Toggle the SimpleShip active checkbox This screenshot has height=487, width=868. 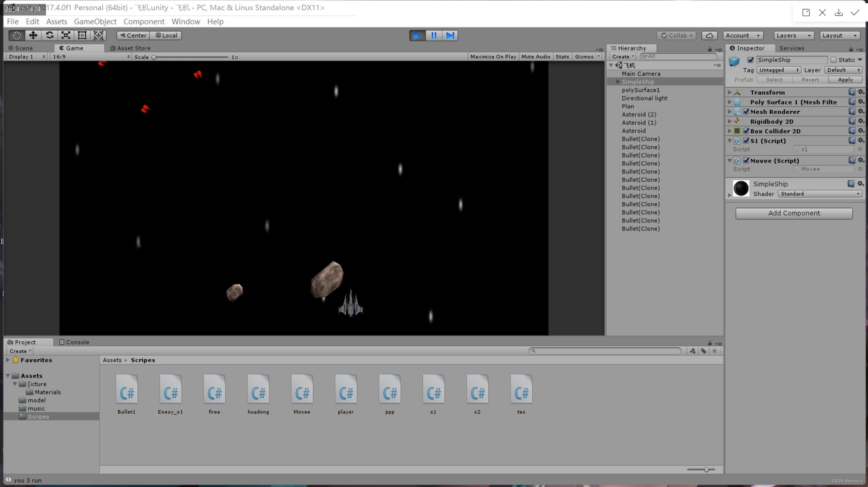750,60
